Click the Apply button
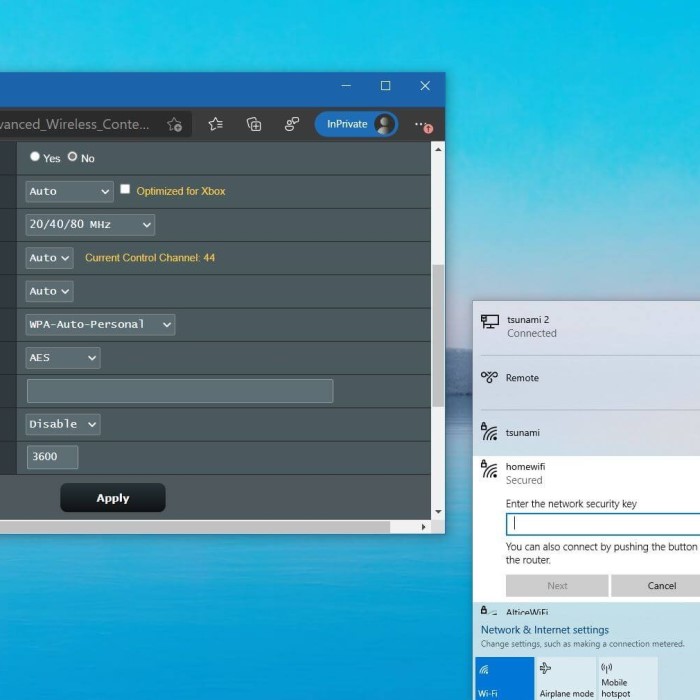 [113, 498]
